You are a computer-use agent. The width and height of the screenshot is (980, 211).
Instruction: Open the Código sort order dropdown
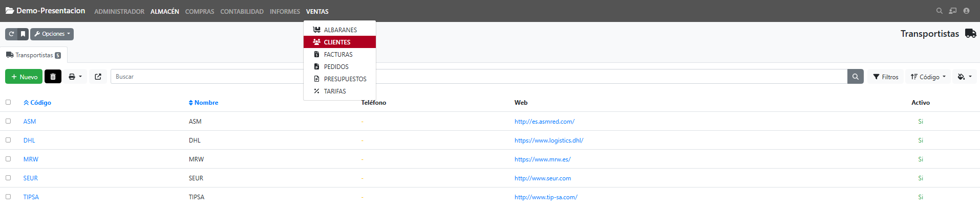click(x=928, y=77)
